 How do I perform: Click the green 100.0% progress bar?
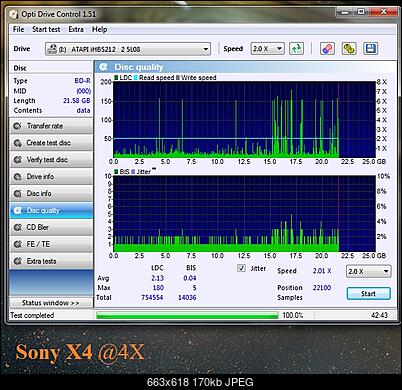click(187, 315)
